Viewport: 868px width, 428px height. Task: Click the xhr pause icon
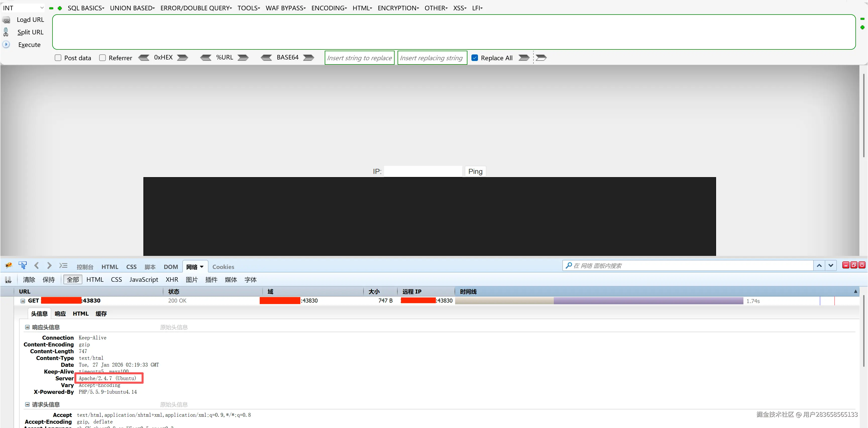pyautogui.click(x=8, y=280)
